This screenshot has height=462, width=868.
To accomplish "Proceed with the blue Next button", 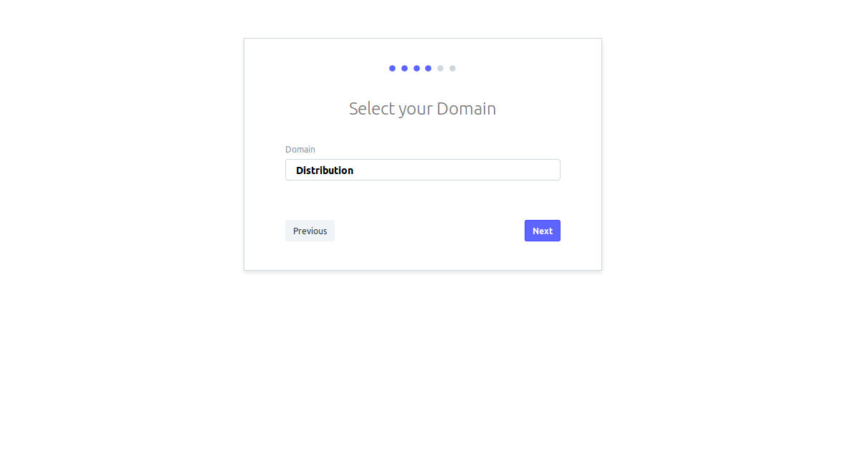I will pyautogui.click(x=543, y=231).
